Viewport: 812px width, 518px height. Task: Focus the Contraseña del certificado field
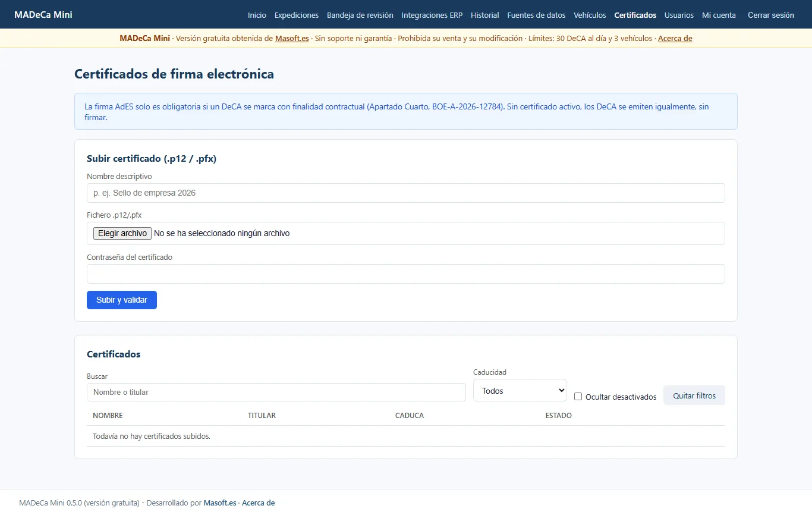(x=406, y=274)
